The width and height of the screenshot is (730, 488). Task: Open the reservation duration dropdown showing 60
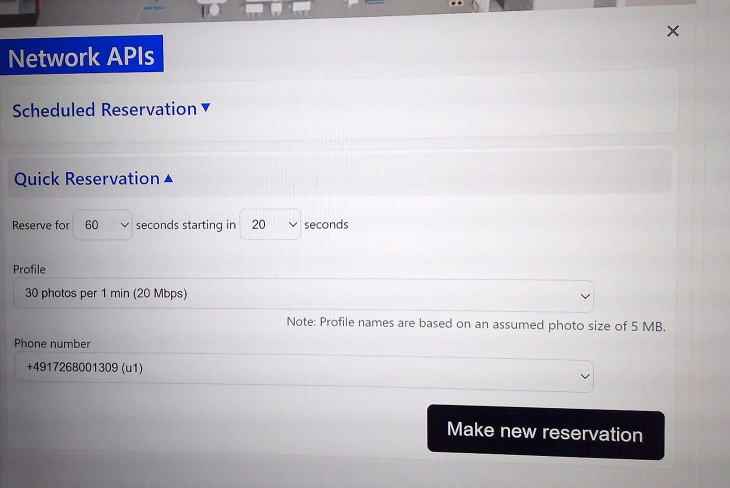coord(102,225)
